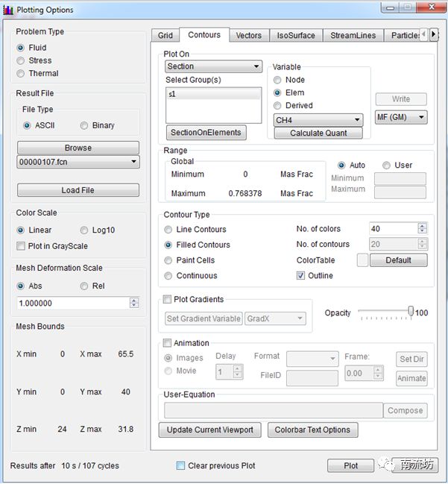
Task: Choose the Paint Cells contour type
Action: click(168, 260)
